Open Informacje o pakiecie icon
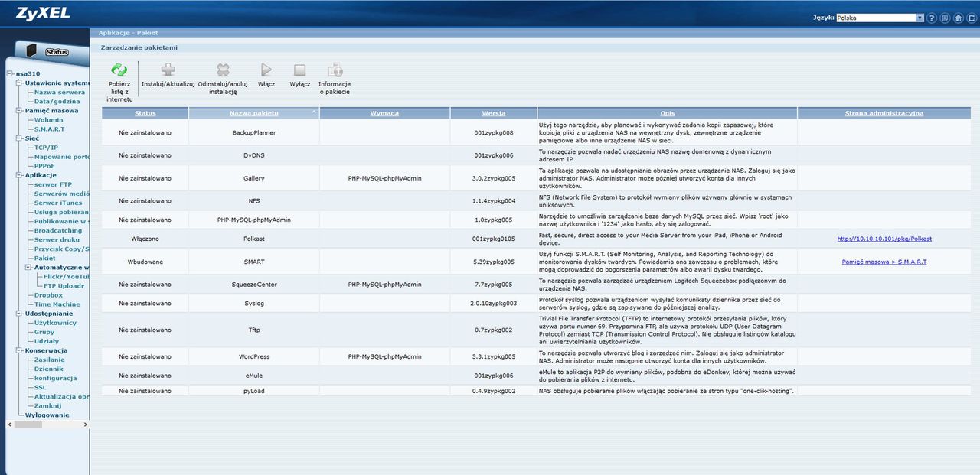This screenshot has width=980, height=475. click(x=335, y=70)
